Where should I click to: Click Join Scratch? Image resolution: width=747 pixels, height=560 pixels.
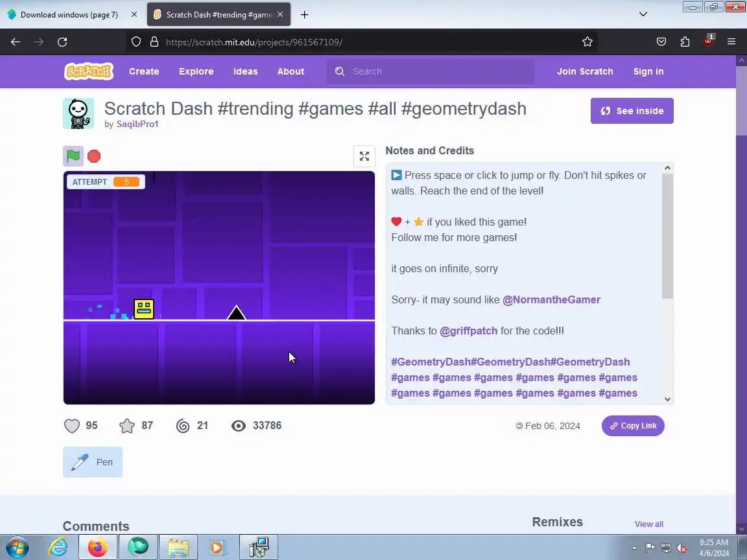585,71
